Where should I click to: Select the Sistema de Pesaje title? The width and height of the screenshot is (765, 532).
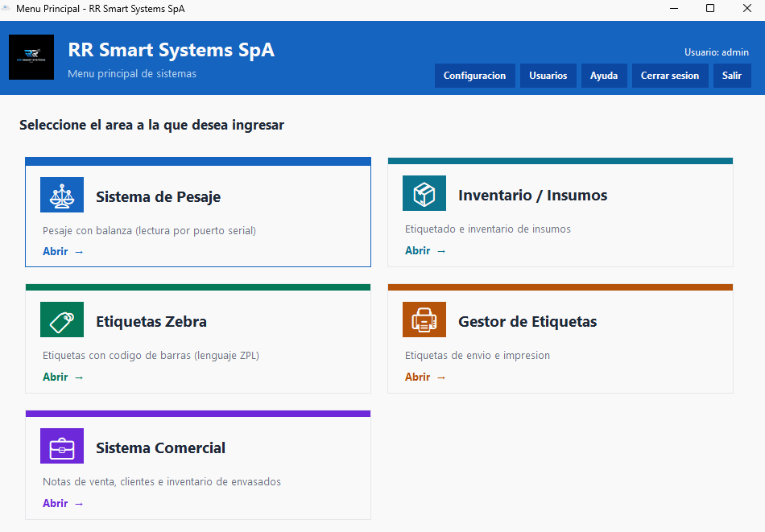[x=158, y=197]
